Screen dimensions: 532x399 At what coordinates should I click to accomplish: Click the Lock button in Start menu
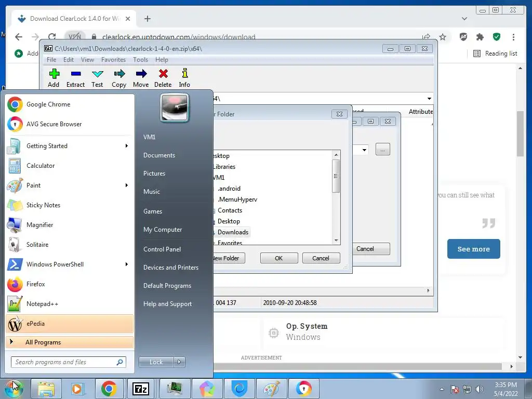pos(156,362)
